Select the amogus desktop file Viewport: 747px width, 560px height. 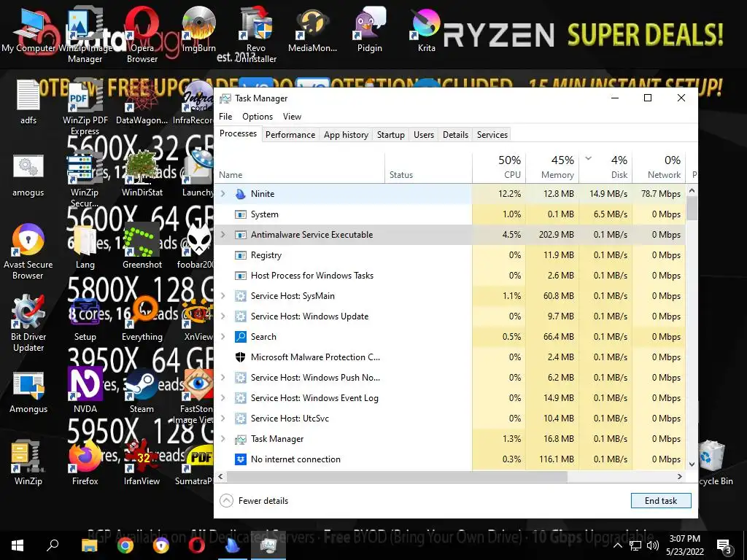pyautogui.click(x=28, y=175)
